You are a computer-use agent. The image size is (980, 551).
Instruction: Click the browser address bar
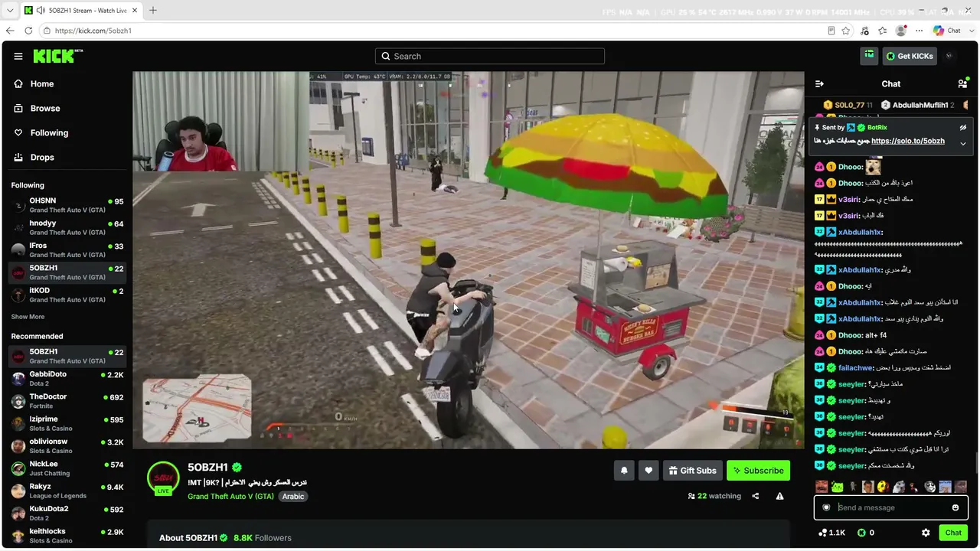(x=436, y=31)
